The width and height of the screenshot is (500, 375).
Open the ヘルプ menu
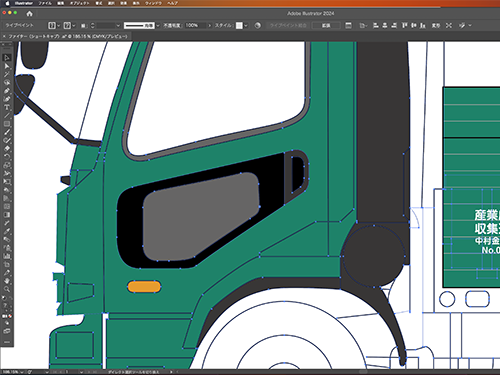tap(172, 3)
